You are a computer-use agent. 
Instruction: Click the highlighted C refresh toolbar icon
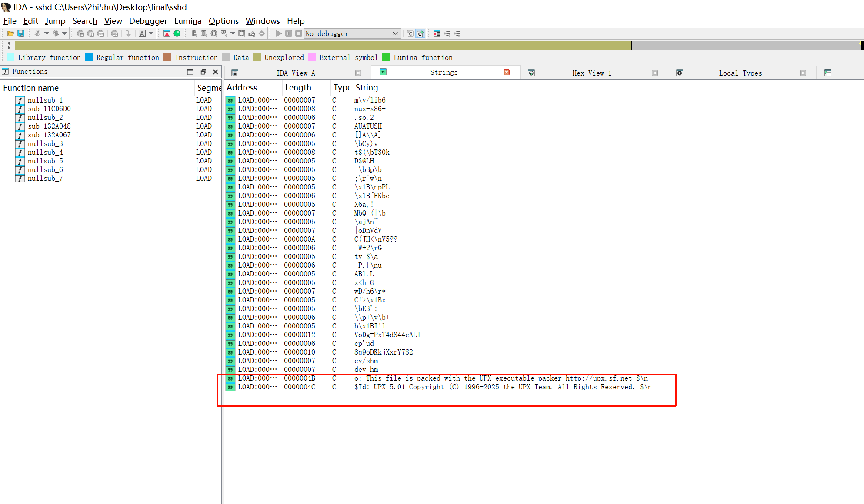(x=420, y=33)
